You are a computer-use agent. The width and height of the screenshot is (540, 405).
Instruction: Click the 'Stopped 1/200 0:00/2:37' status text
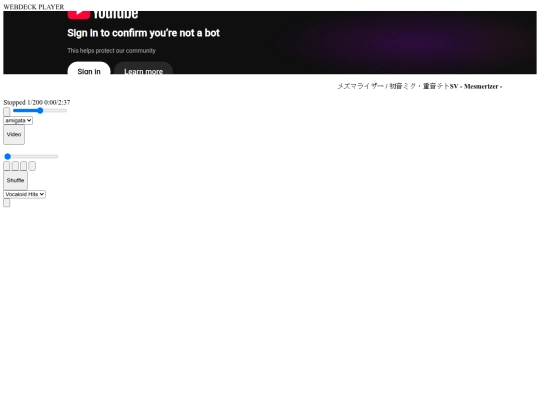coord(37,102)
